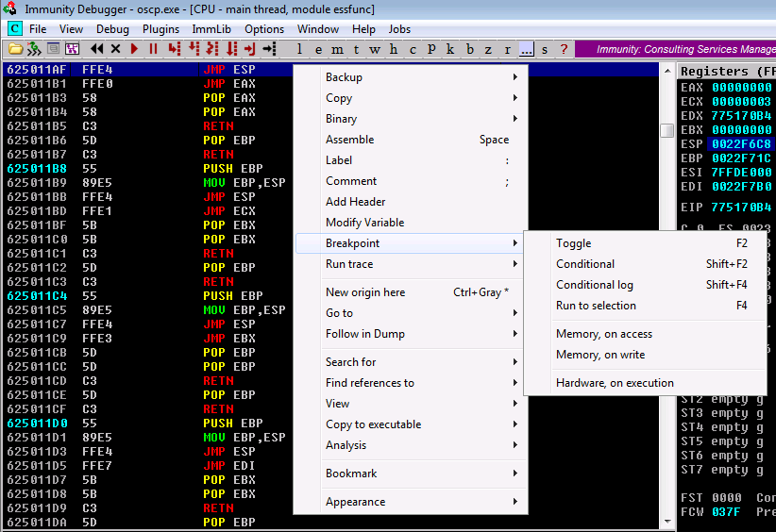This screenshot has width=776, height=532.
Task: Click the Immunity Consulting Services banner
Action: 675,49
